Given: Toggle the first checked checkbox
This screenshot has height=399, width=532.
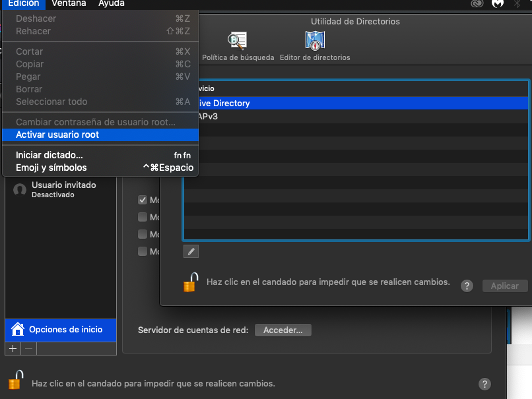Looking at the screenshot, I should point(143,200).
